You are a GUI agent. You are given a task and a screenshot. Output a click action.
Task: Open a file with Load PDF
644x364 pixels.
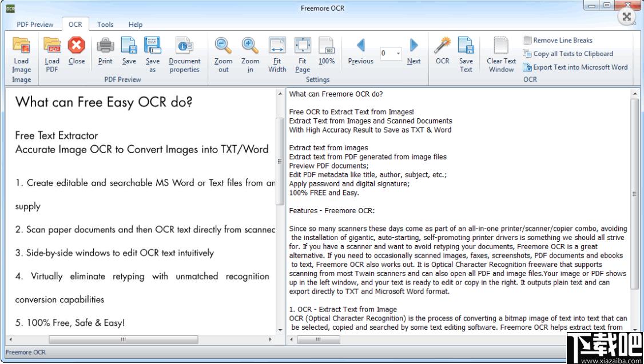coord(52,46)
